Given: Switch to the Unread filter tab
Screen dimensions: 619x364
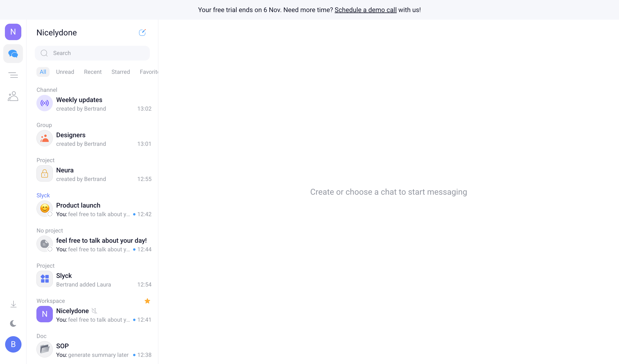Looking at the screenshot, I should pyautogui.click(x=65, y=72).
